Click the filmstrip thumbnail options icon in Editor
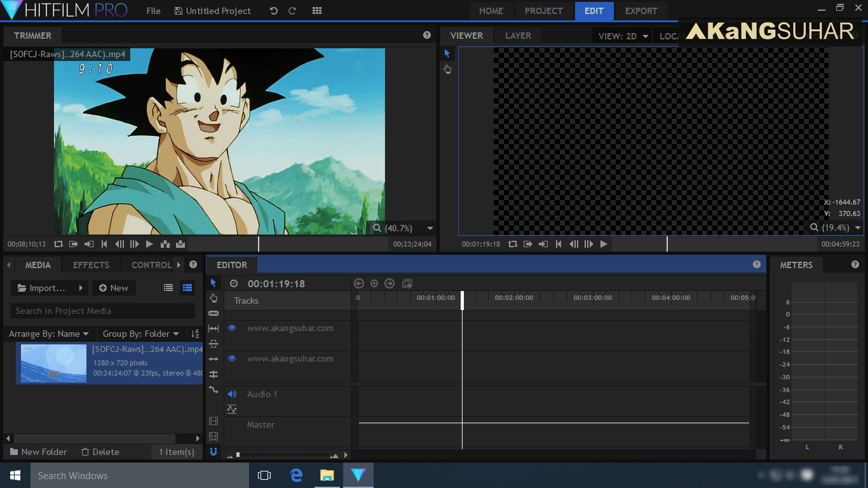 (x=214, y=421)
